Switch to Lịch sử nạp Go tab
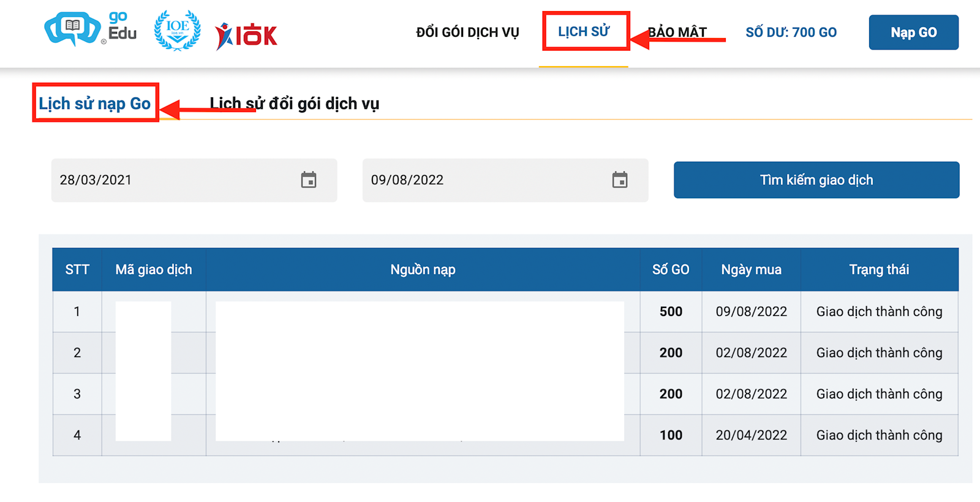Viewport: 980px width, 502px height. (x=95, y=103)
